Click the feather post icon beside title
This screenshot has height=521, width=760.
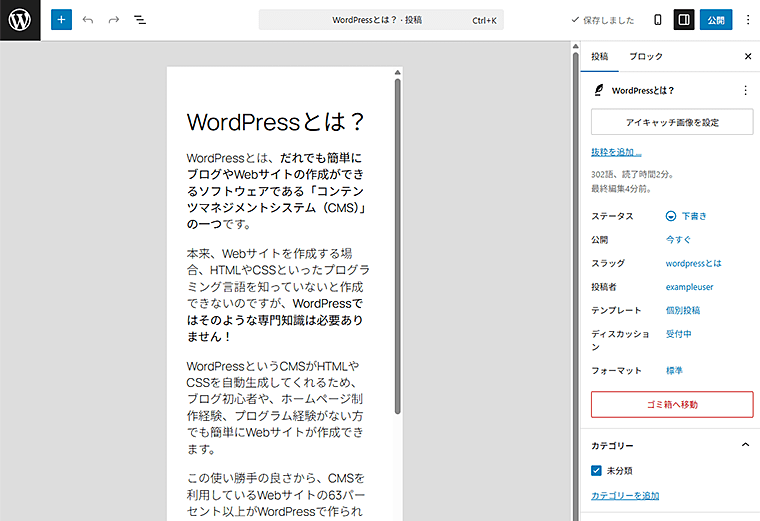point(599,90)
